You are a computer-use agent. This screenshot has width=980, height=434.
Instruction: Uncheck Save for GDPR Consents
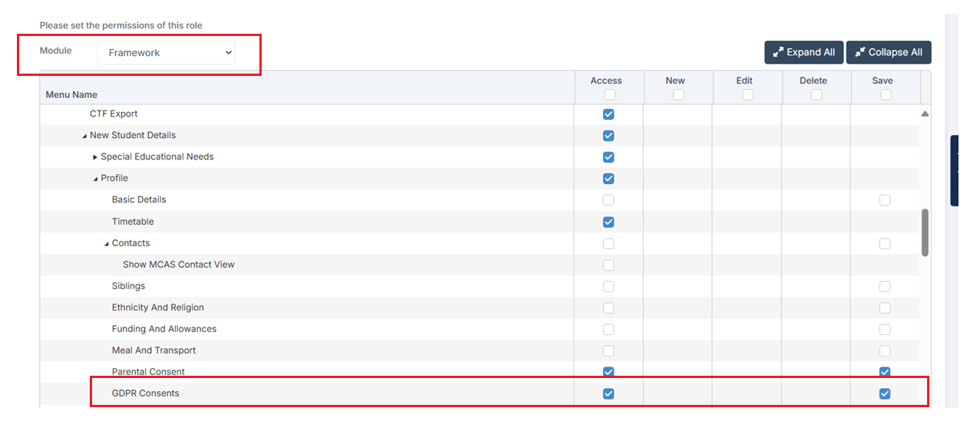tap(885, 394)
